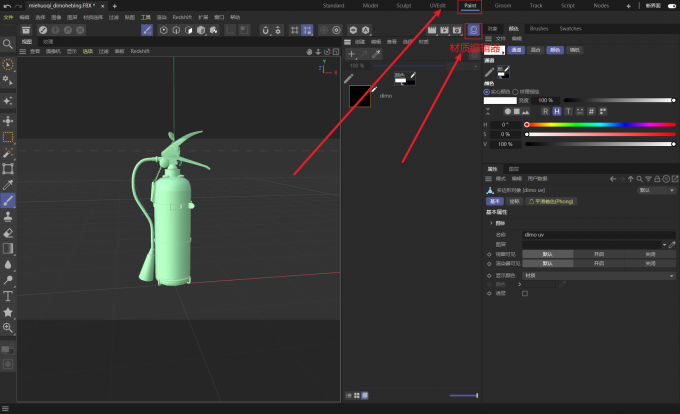Open the Brushes tab
Image resolution: width=680 pixels, height=414 pixels.
pos(539,29)
